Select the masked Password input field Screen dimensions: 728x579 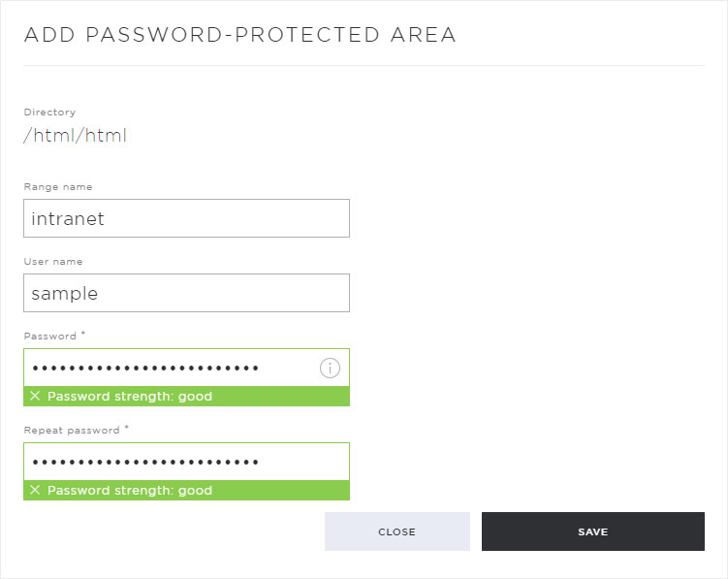point(187,368)
